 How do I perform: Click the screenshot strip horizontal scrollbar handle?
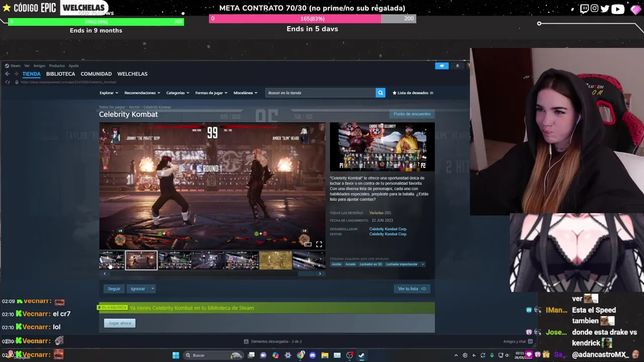tap(306, 274)
